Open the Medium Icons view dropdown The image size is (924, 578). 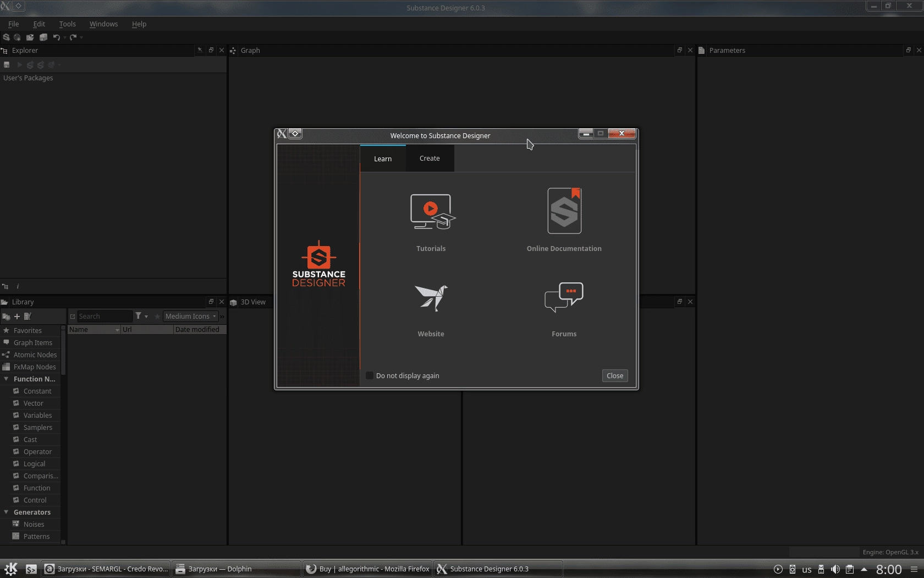click(190, 316)
